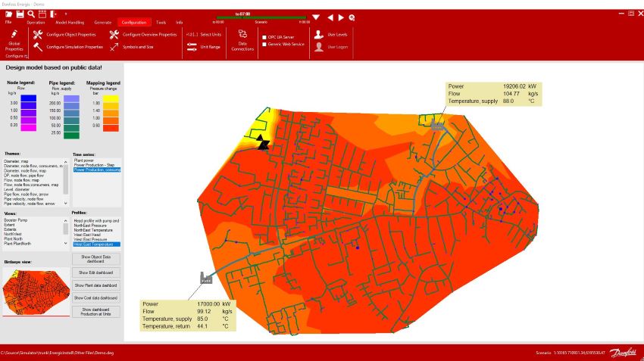Viewport: 644px width, 361px height.
Task: Open Data Connections icon
Action: coord(242,33)
